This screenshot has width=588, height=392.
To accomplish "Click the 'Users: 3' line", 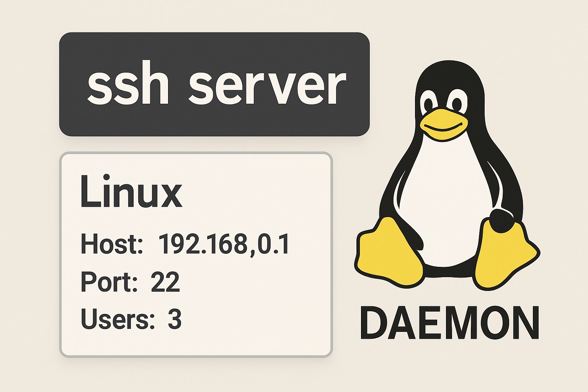I will (x=131, y=319).
